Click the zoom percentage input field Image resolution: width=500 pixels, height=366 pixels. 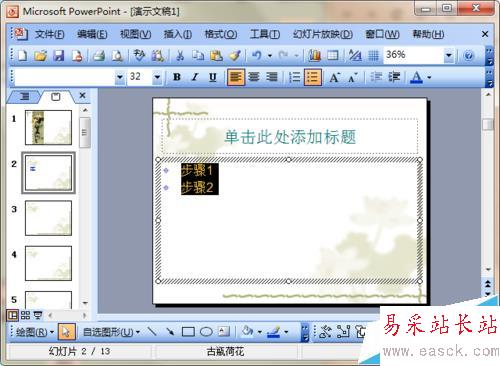coord(413,55)
